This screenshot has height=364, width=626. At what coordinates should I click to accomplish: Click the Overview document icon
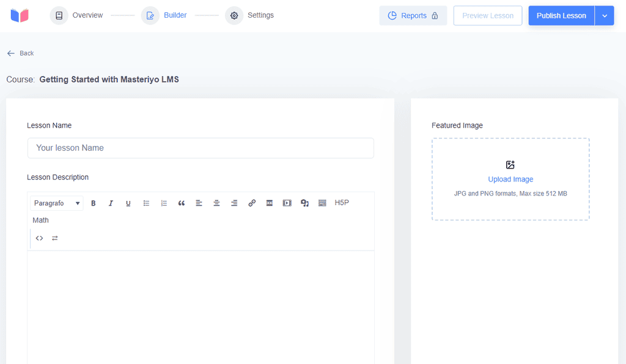coord(59,15)
